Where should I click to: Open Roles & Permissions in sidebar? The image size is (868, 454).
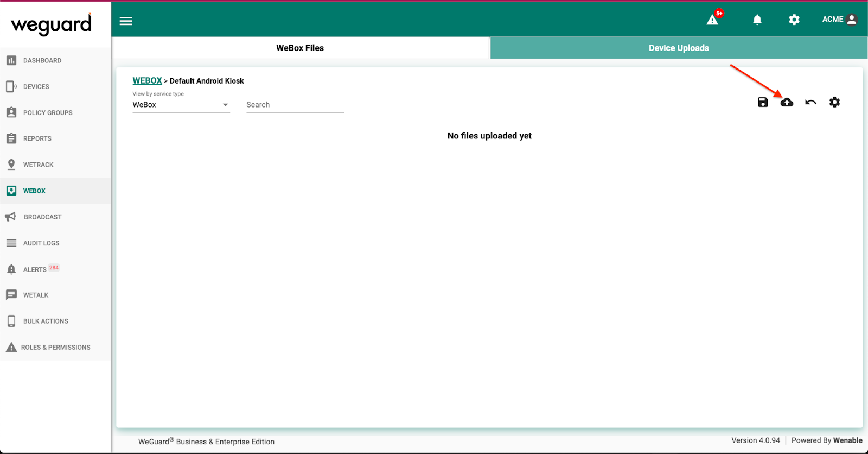[55, 347]
